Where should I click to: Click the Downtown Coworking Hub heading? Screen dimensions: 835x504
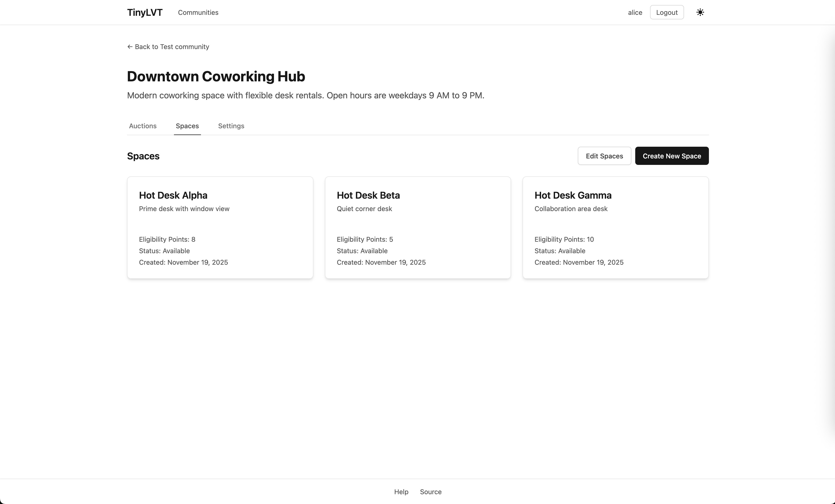[x=216, y=76]
